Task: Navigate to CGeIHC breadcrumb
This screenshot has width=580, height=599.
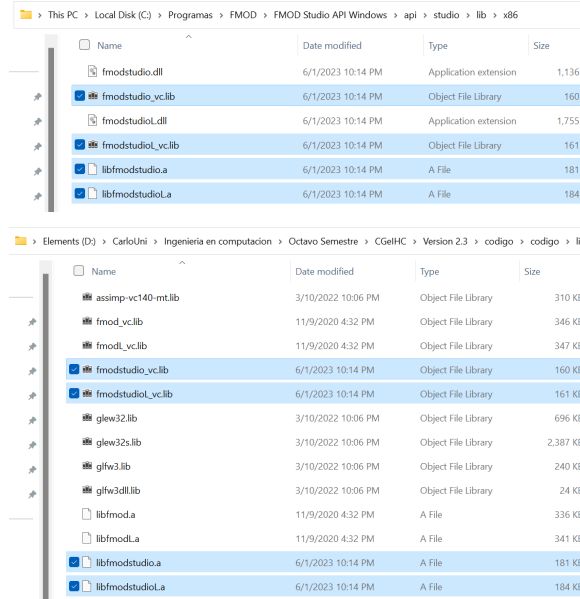Action: pos(390,241)
